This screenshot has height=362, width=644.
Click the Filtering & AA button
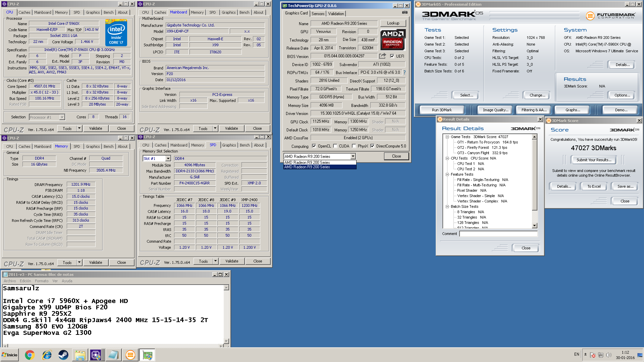pos(534,110)
